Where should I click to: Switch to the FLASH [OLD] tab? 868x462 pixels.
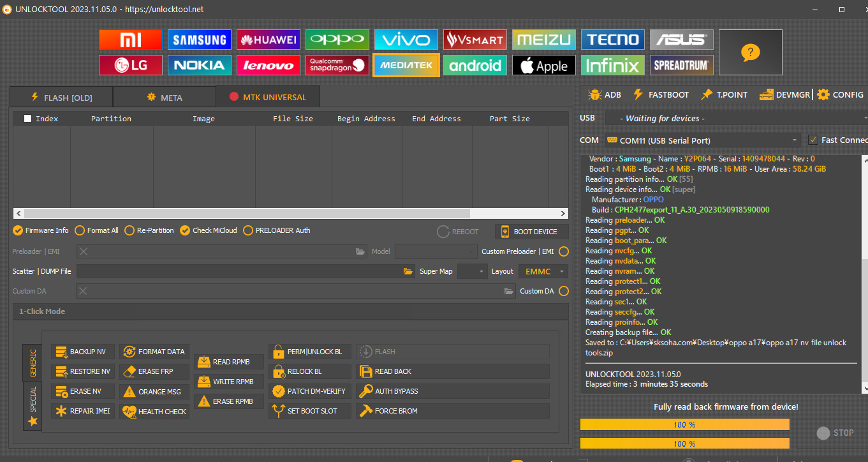61,97
